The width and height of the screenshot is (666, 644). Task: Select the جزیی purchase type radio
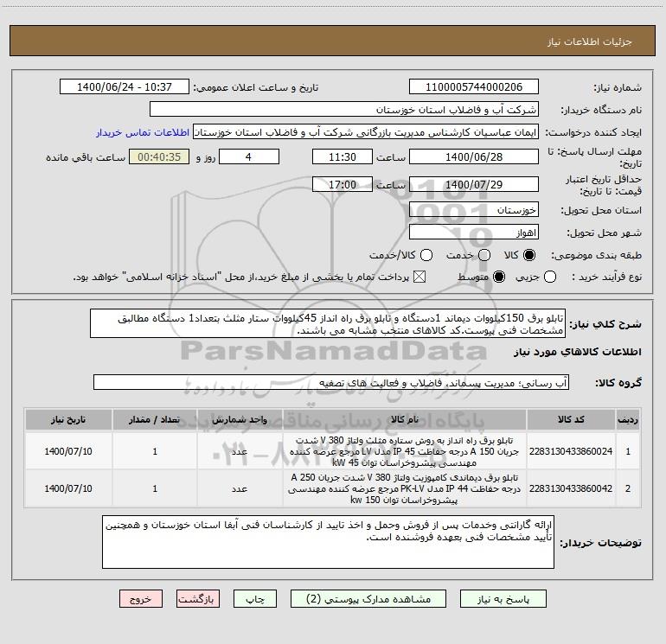[549, 277]
